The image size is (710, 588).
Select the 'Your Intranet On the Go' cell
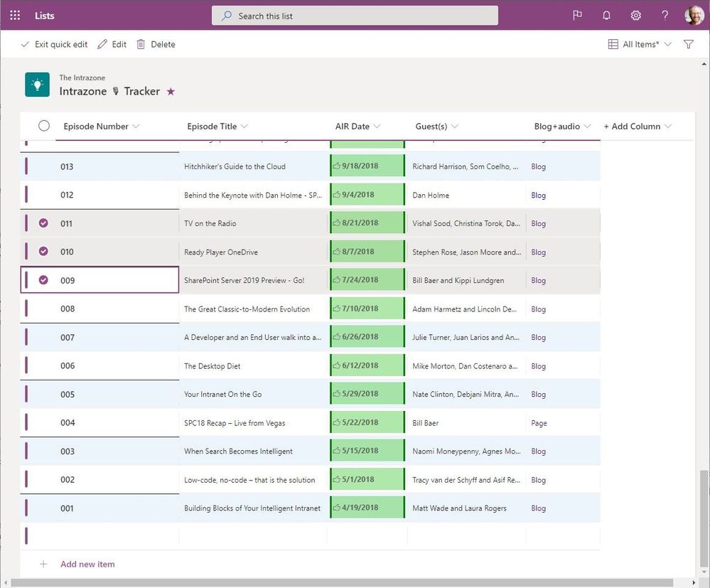coord(253,394)
